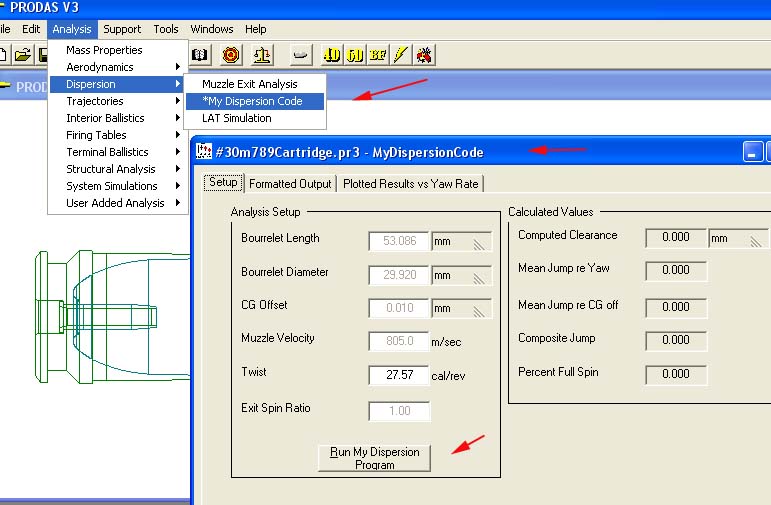This screenshot has width=771, height=505.
Task: Click Run My Dispersion Program button
Action: click(x=374, y=458)
